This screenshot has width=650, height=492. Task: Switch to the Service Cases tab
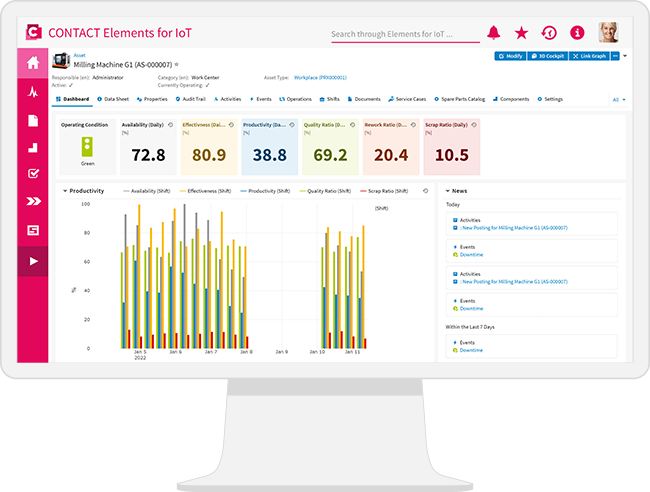pos(407,99)
